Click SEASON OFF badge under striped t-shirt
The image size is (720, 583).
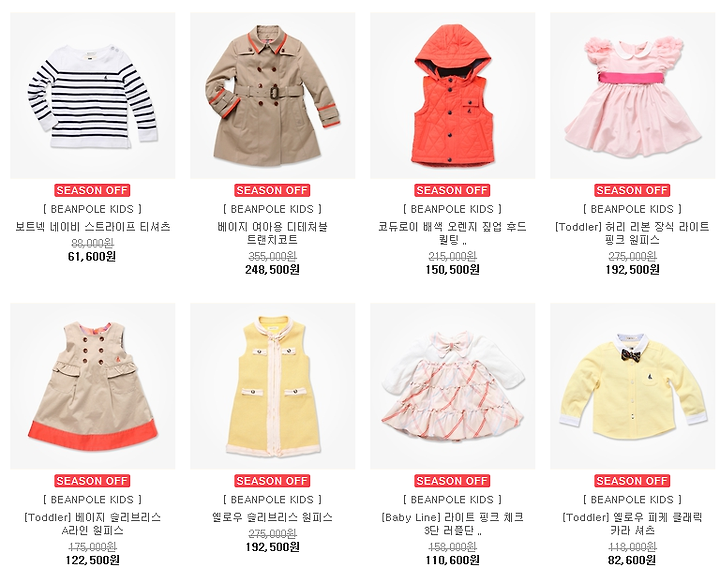92,190
